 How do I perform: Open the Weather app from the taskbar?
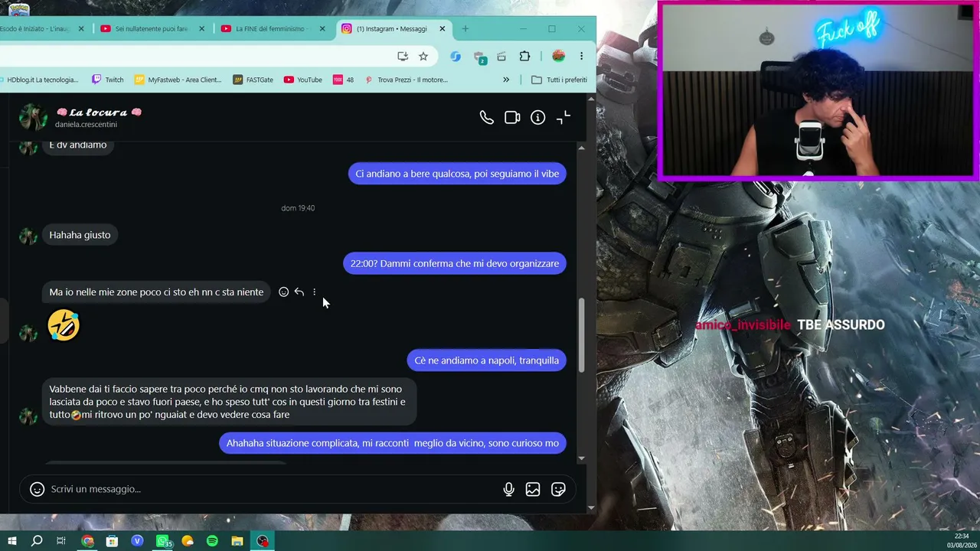(x=188, y=541)
